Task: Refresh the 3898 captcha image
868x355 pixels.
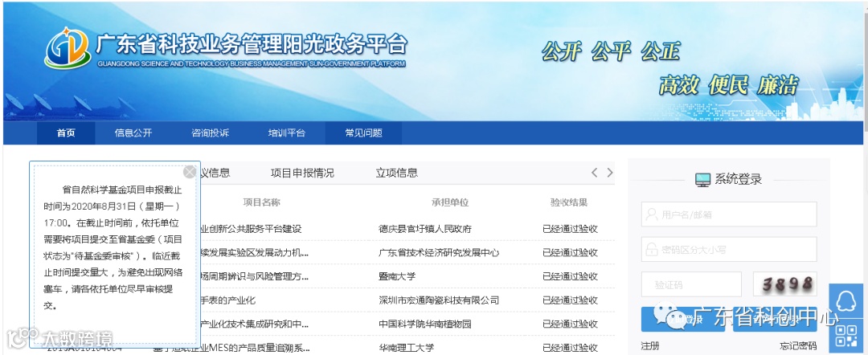Action: pyautogui.click(x=785, y=284)
